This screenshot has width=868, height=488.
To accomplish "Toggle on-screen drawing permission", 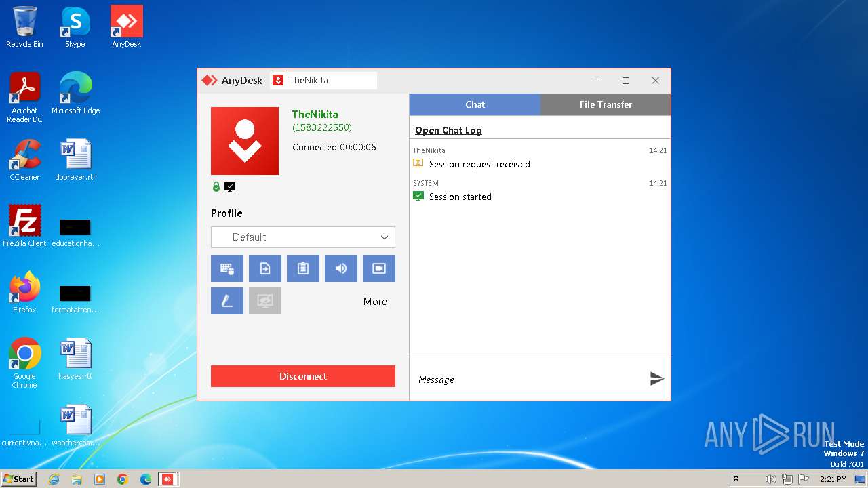I will pyautogui.click(x=227, y=301).
